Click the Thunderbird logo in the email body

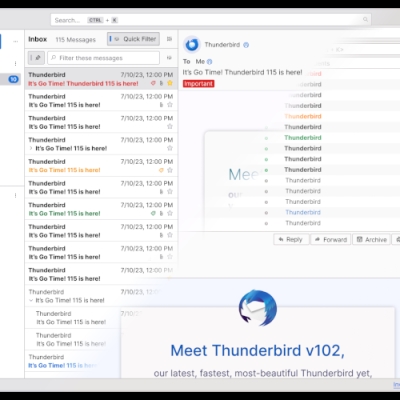coord(258,308)
